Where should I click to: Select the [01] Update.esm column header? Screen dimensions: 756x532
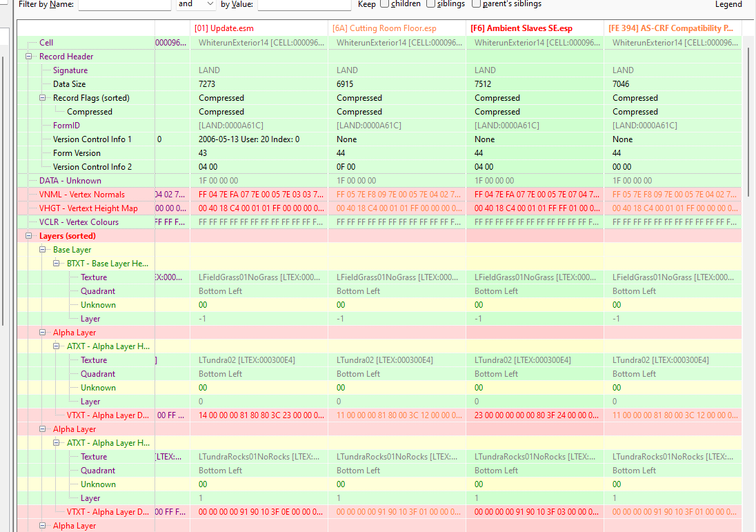[259, 28]
